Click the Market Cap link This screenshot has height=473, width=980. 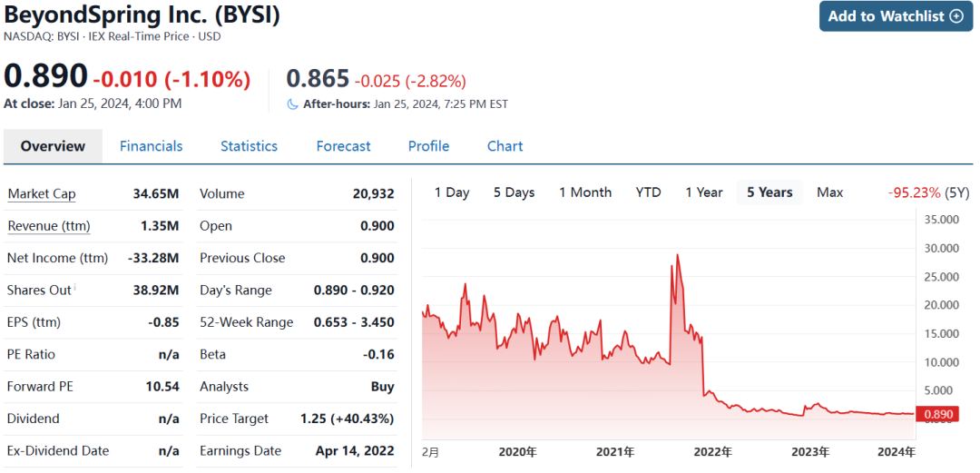point(42,194)
